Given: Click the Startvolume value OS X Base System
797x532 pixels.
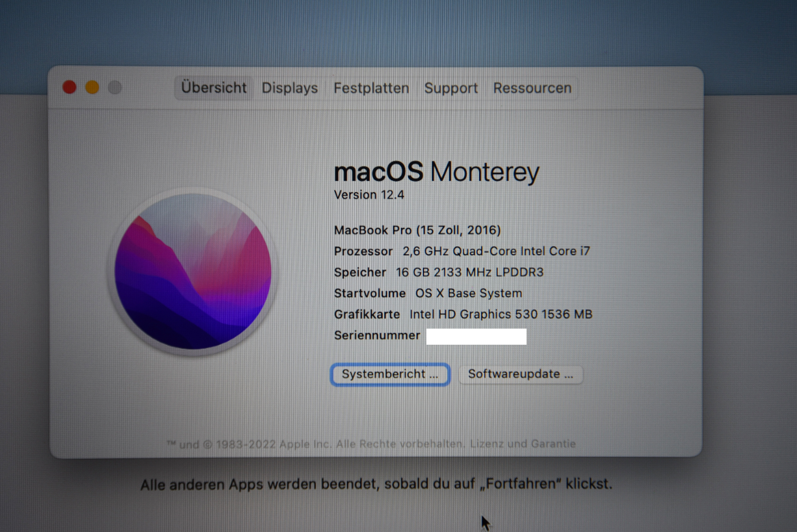Looking at the screenshot, I should click(469, 293).
